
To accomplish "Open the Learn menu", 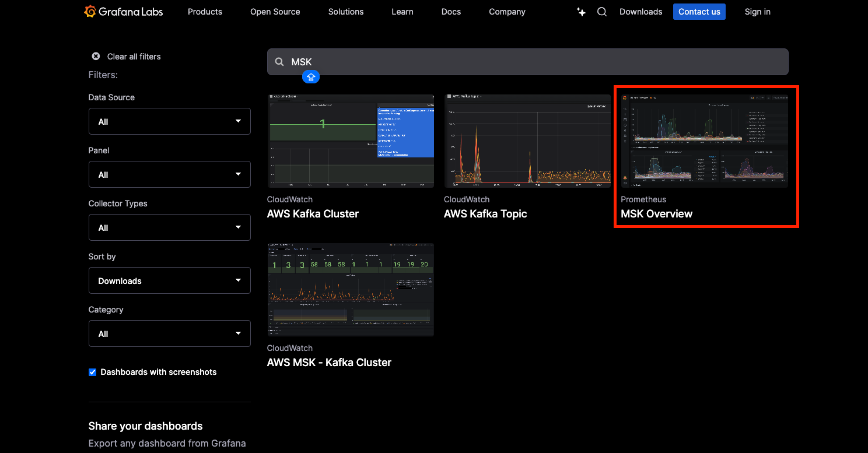I will click(x=402, y=12).
